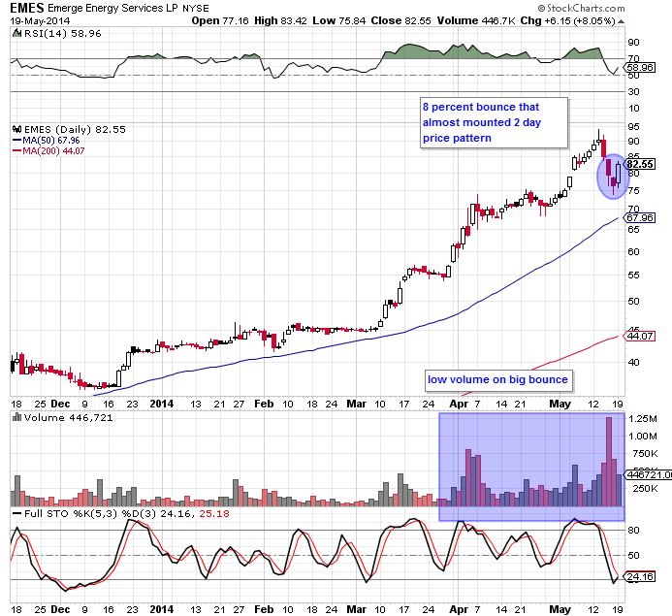Click the 'low volume on big bounce' annotation

pos(498,380)
